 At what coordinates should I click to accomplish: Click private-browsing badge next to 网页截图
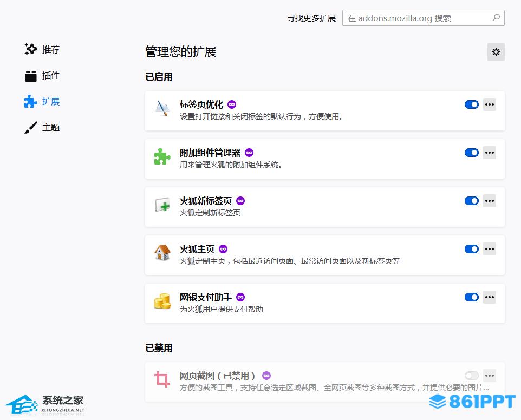[x=266, y=376]
